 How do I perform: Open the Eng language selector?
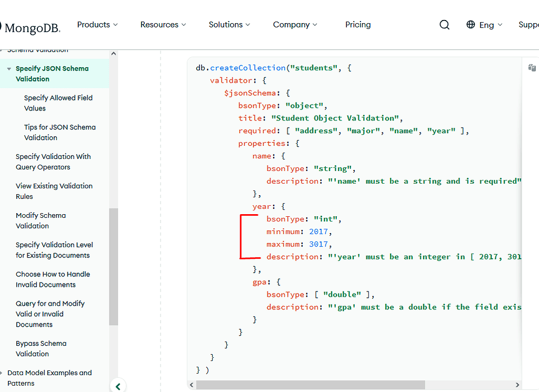(488, 24)
